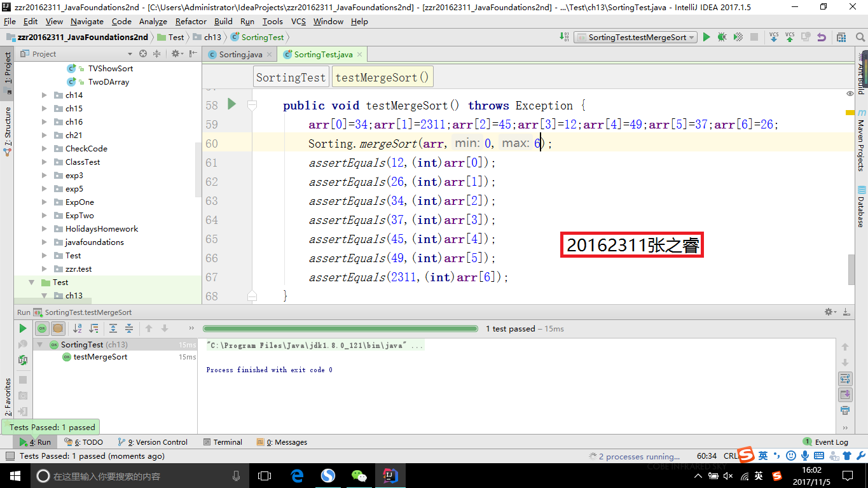Select testMergeSort in test results tree

click(x=100, y=357)
